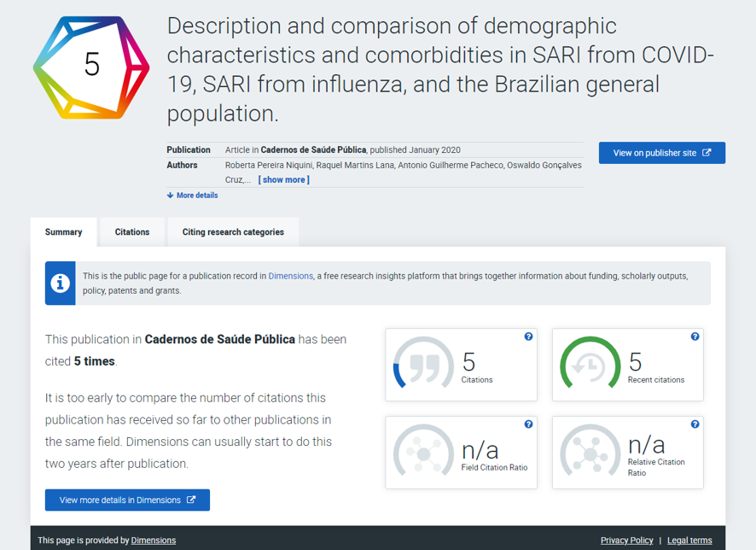Click help icon on Field Citation Ratio card

(x=528, y=424)
